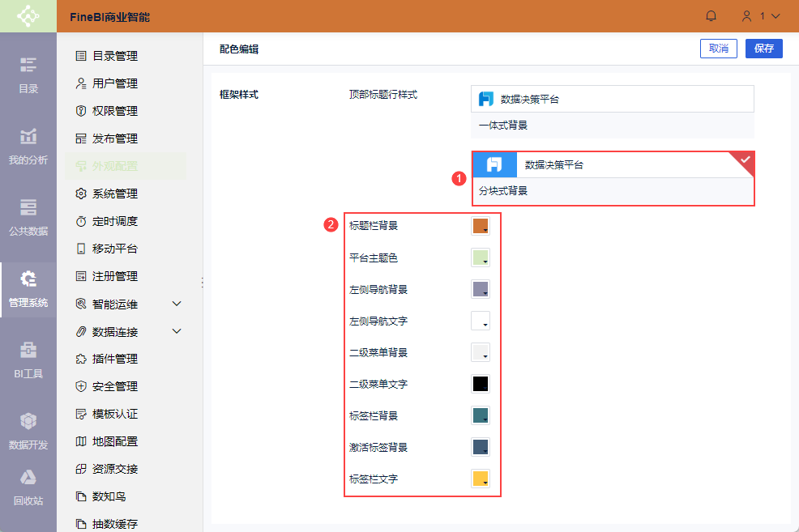Click the 注册管理 icon
799x532 pixels.
(x=81, y=276)
